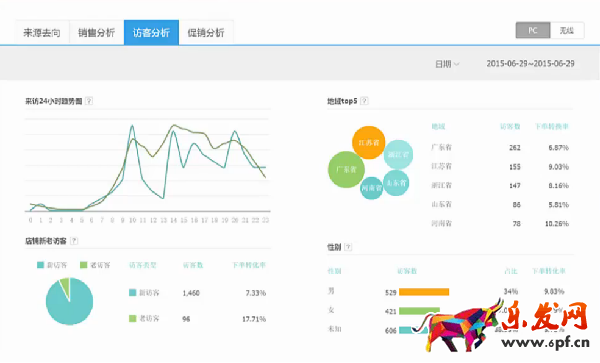Open the 来源去向 tab
This screenshot has width=600, height=363.
pyautogui.click(x=42, y=33)
